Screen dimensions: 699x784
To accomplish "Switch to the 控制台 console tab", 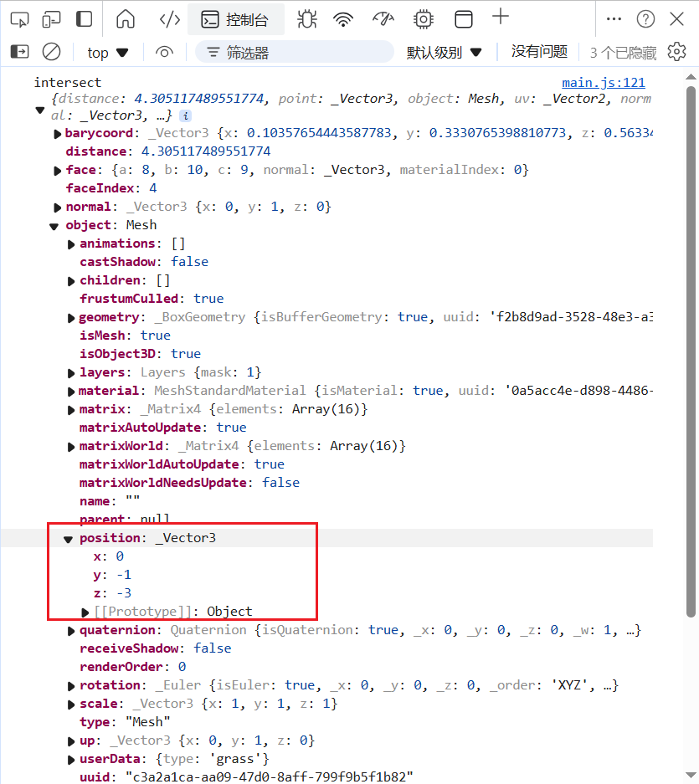I will [x=236, y=19].
